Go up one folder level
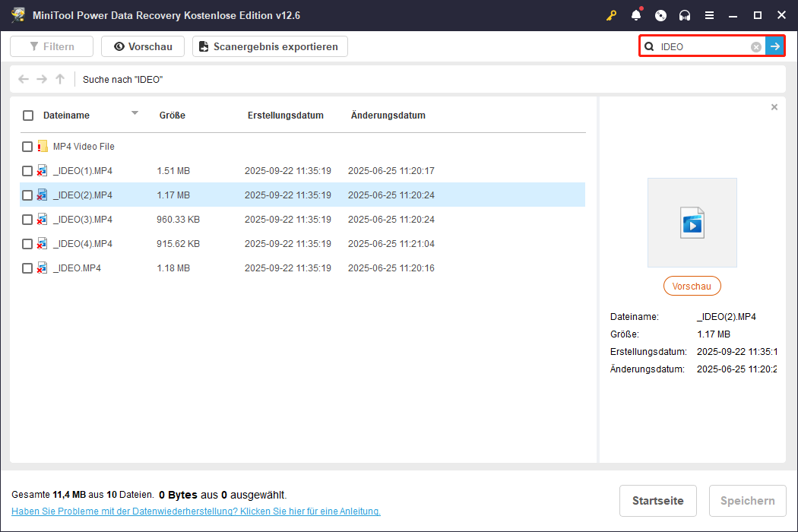Viewport: 798px width, 532px height. (x=60, y=79)
